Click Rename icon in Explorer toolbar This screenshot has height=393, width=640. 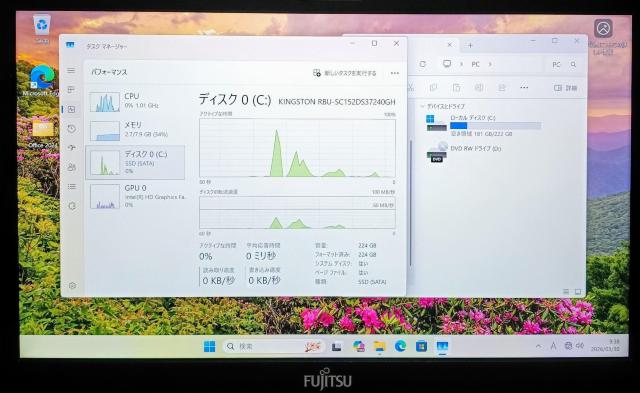(x=479, y=87)
